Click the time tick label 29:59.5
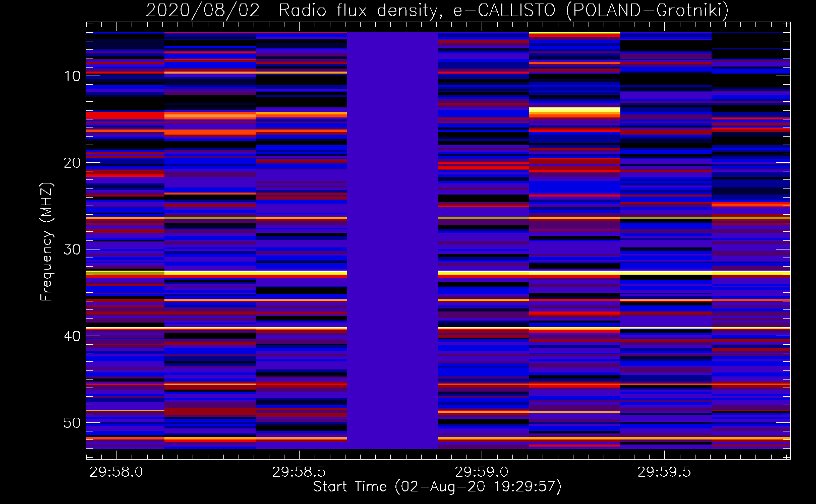816x504 pixels. (x=664, y=472)
